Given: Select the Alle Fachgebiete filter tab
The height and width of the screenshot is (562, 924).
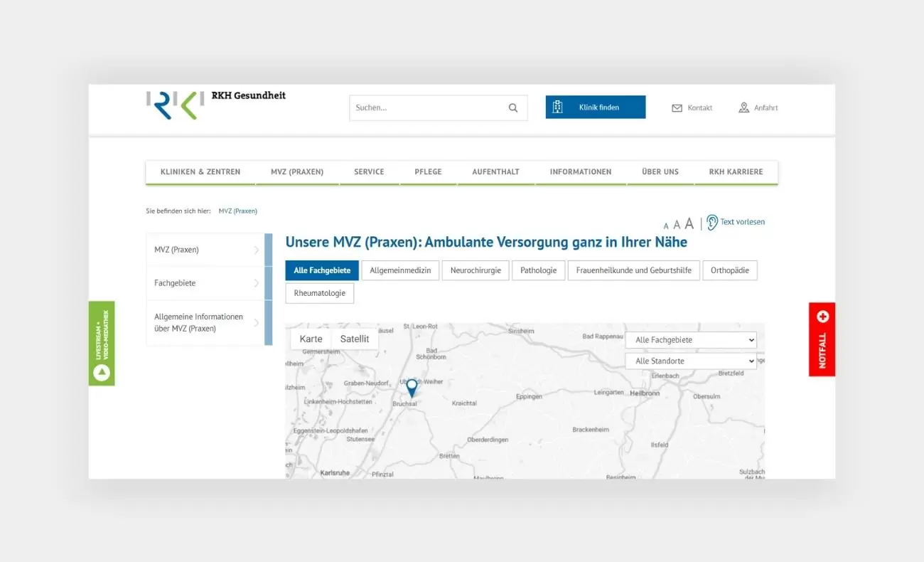Looking at the screenshot, I should 322,270.
